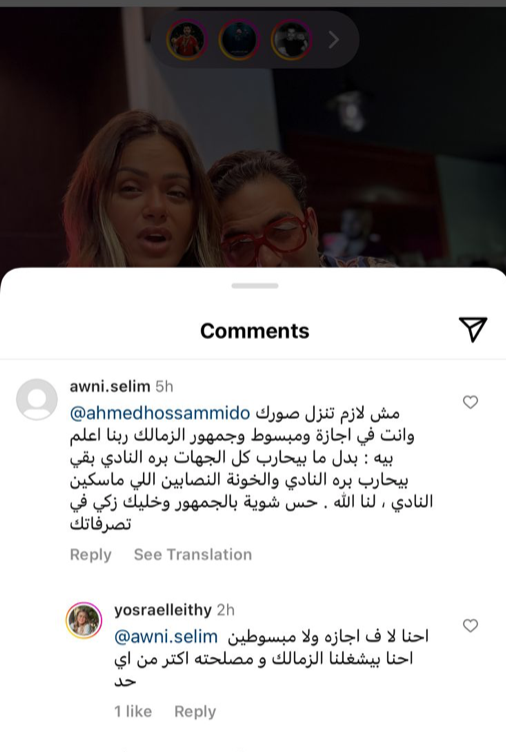Open the middle dark story avatar

(x=239, y=39)
